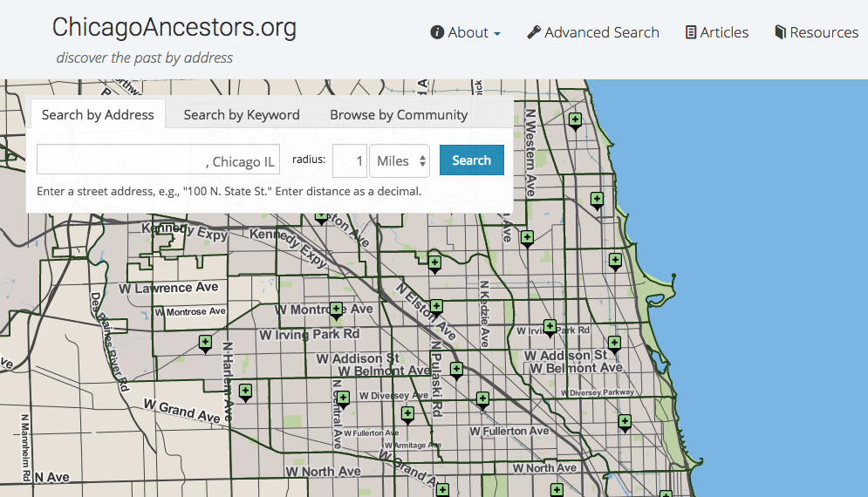Viewport: 868px width, 497px height.
Task: Open the Resources link
Action: coord(817,32)
